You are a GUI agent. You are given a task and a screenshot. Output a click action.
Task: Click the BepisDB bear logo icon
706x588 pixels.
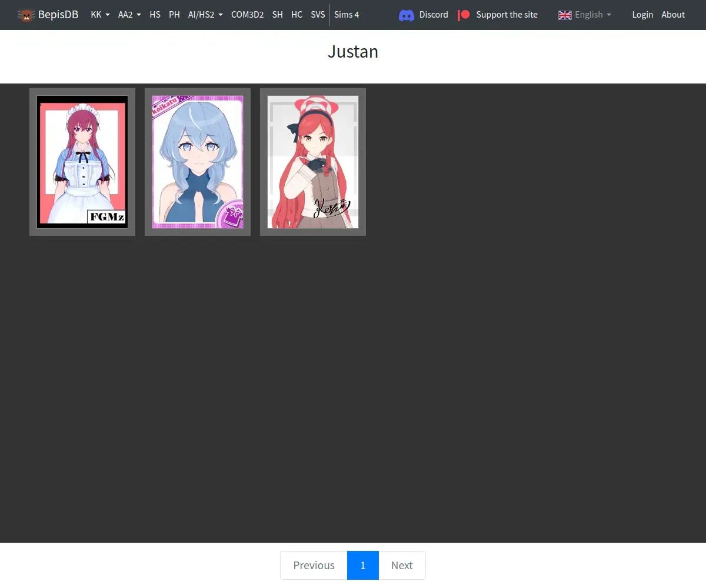point(26,15)
